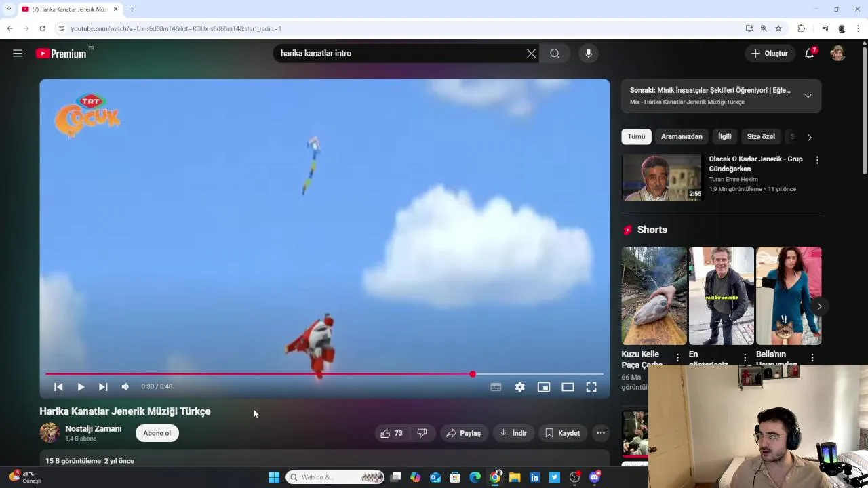The image size is (868, 488).
Task: Open the player settings gear
Action: [519, 387]
